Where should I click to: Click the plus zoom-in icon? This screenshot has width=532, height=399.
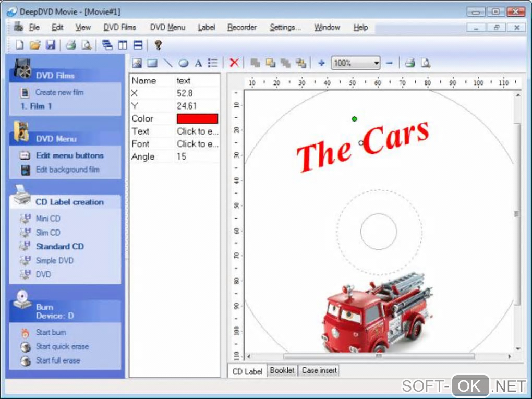(321, 63)
